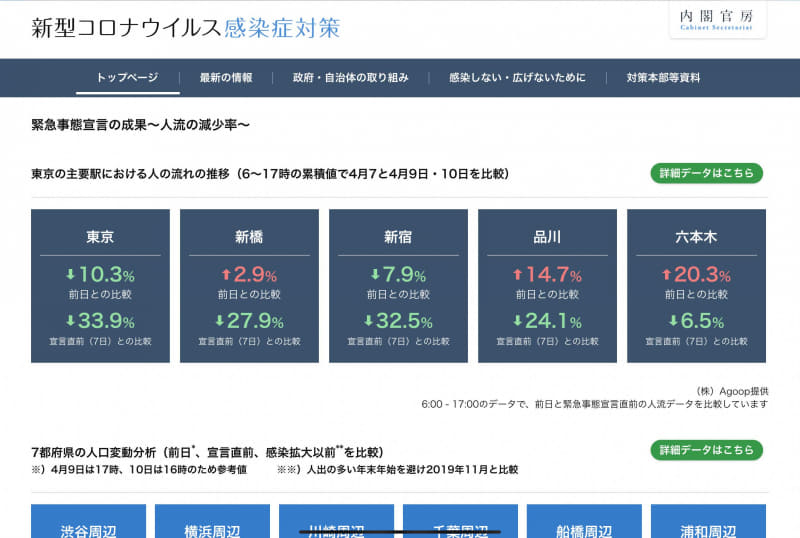
Task: Click the 内閣官房 Cabinet Secretariat logo
Action: click(717, 20)
